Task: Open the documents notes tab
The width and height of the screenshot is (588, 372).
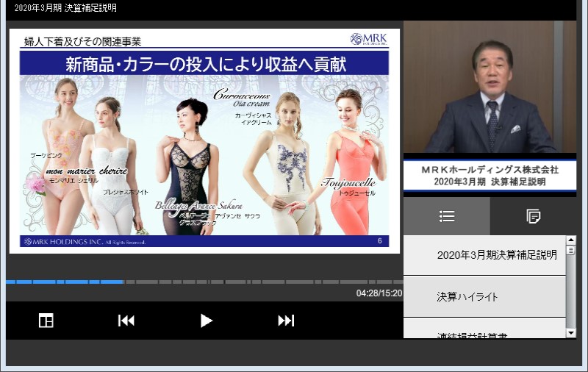Action: pyautogui.click(x=534, y=216)
